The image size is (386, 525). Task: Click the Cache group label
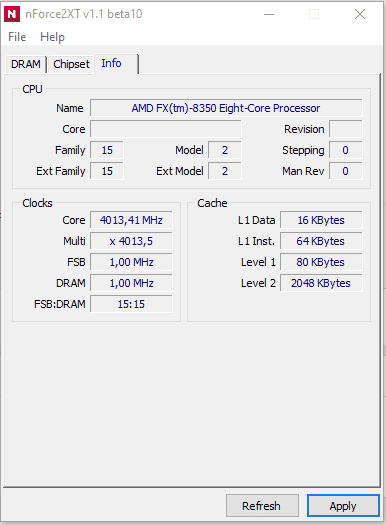click(212, 203)
